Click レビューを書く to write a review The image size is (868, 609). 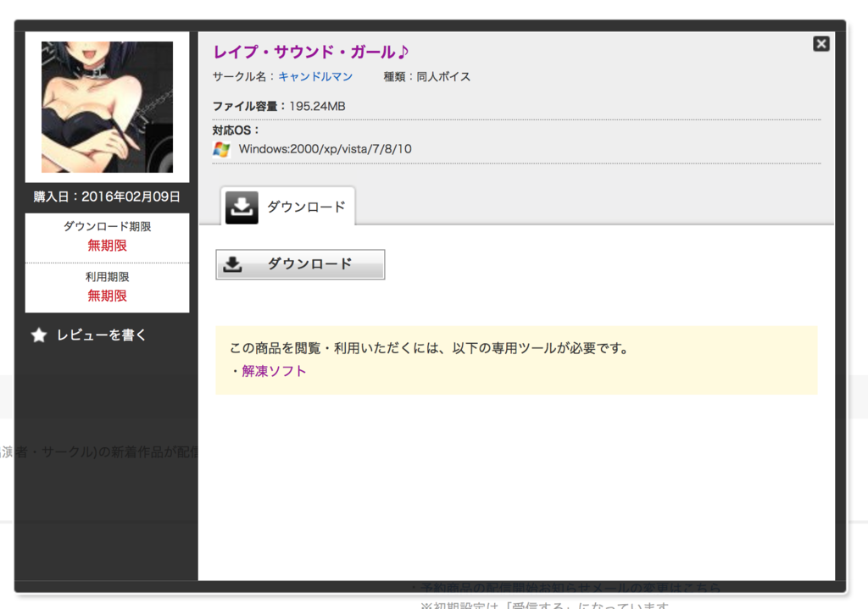click(102, 335)
